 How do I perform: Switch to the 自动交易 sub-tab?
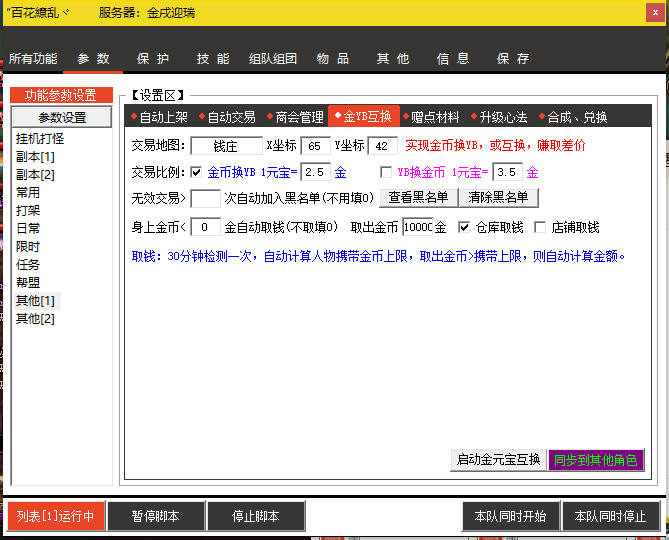coord(227,116)
